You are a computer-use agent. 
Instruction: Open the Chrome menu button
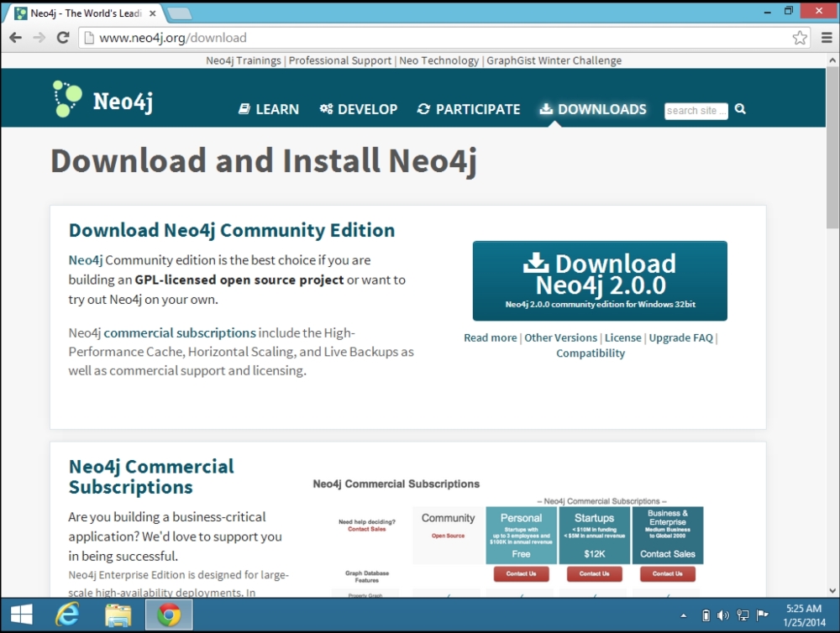click(x=827, y=38)
